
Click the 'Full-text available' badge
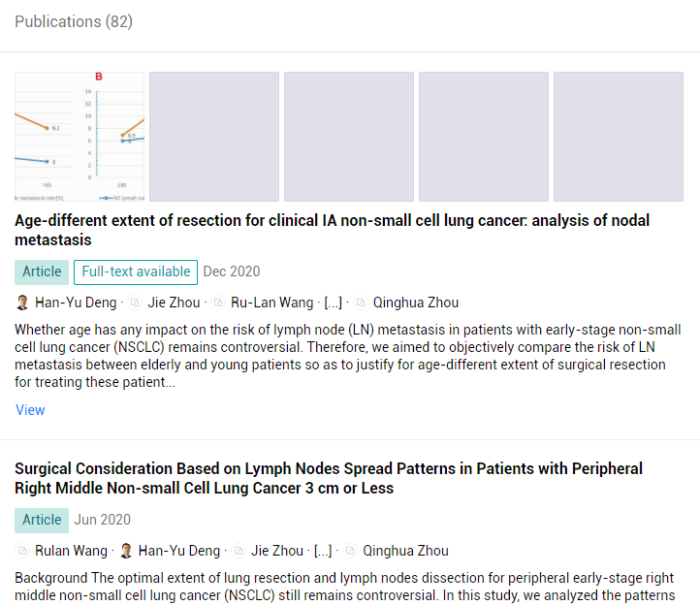[x=136, y=271]
